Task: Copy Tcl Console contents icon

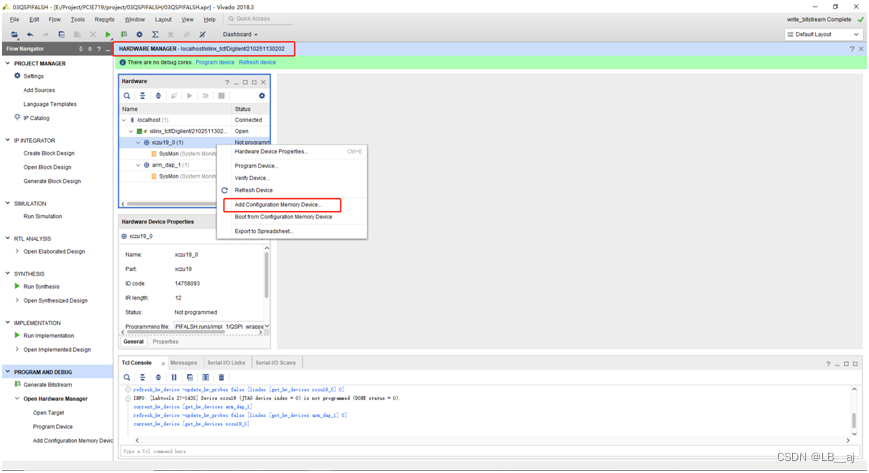Action: click(x=190, y=378)
